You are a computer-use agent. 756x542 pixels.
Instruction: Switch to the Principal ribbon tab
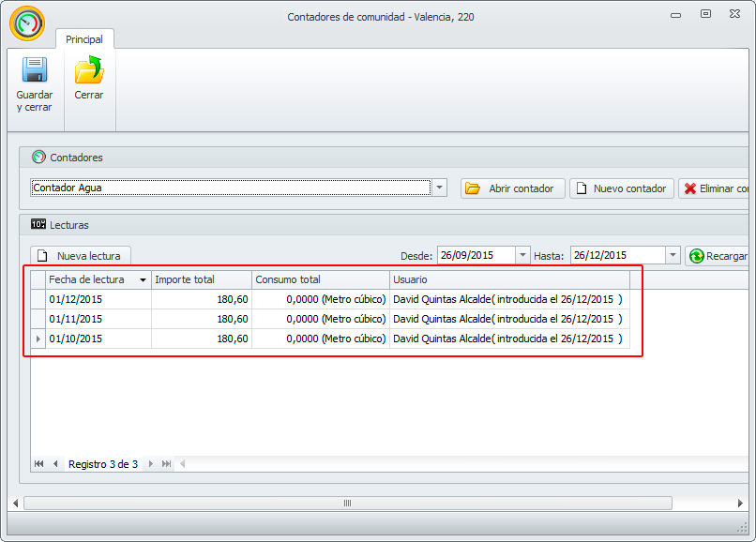tap(84, 39)
